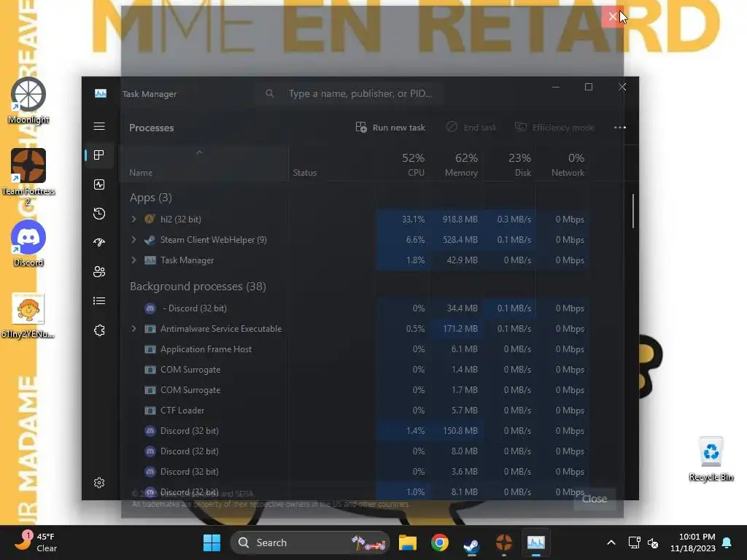Click the network tray icon
Viewport: 747px width, 560px height.
pos(634,542)
